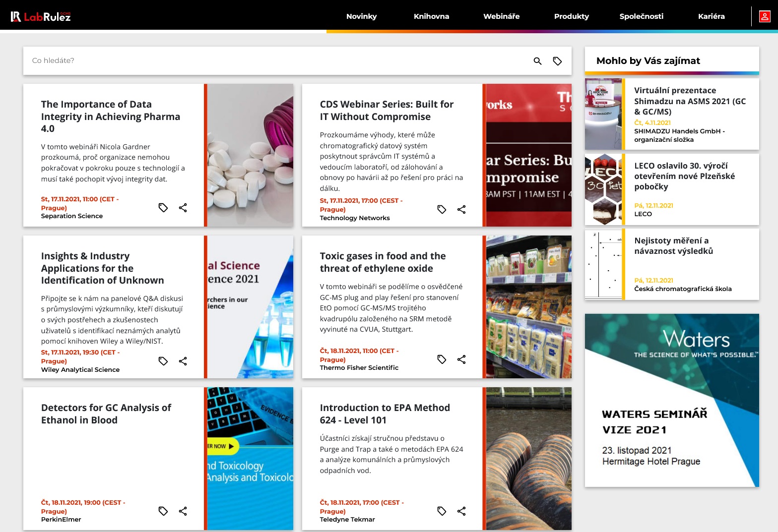
Task: Share the Data Integrity Pharma 4.0 webinar
Action: point(183,208)
